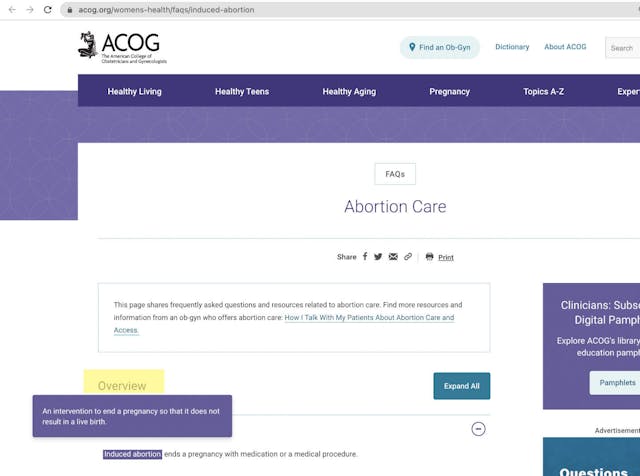Click the Pamphlets button

pyautogui.click(x=617, y=383)
